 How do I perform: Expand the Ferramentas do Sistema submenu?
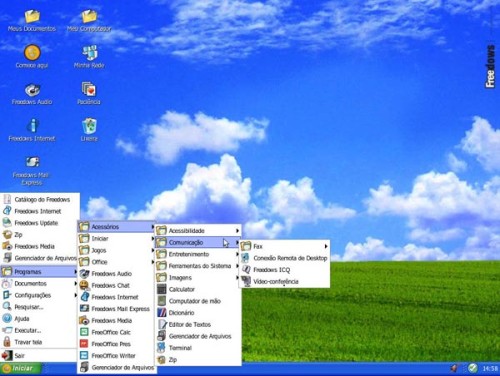[198, 266]
